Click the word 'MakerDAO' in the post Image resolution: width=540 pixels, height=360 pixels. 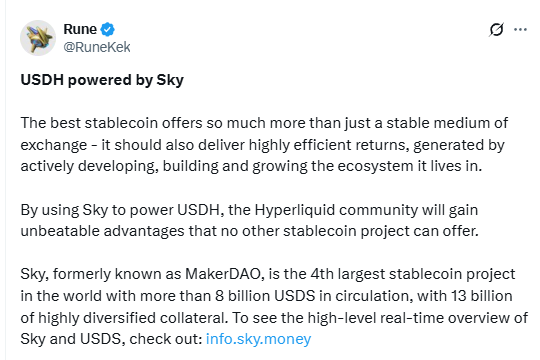coord(223,274)
